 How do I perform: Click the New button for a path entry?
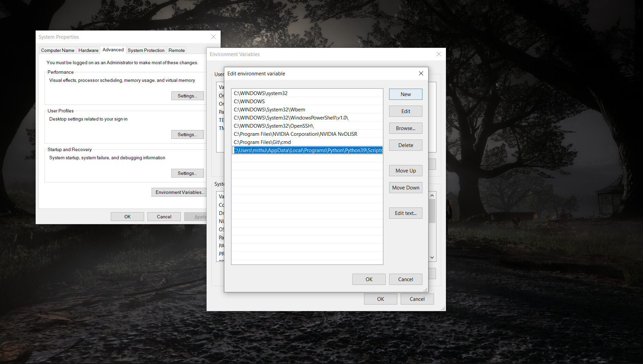[405, 94]
